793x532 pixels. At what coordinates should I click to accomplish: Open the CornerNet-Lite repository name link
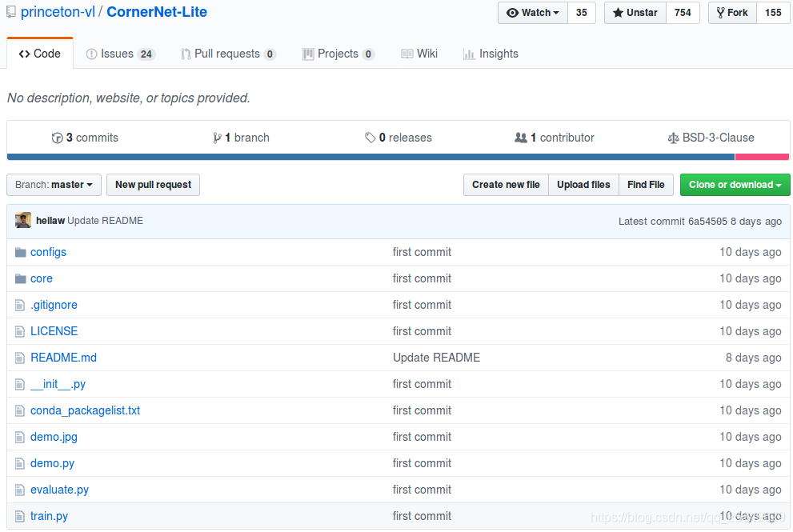[x=157, y=12]
